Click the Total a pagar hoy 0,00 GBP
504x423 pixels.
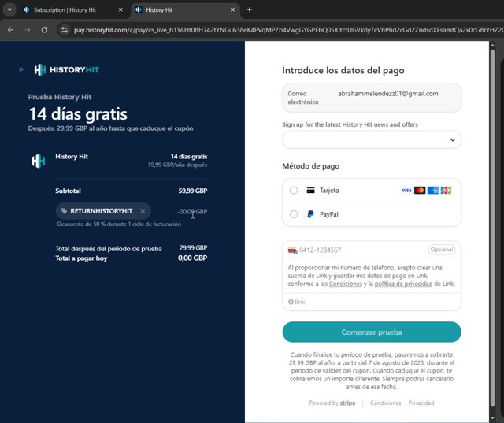coord(192,258)
